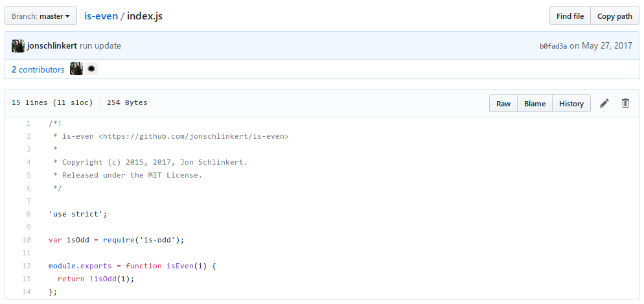644x304 pixels.
Task: Click the "function isEven(i)" code text
Action: [168, 266]
